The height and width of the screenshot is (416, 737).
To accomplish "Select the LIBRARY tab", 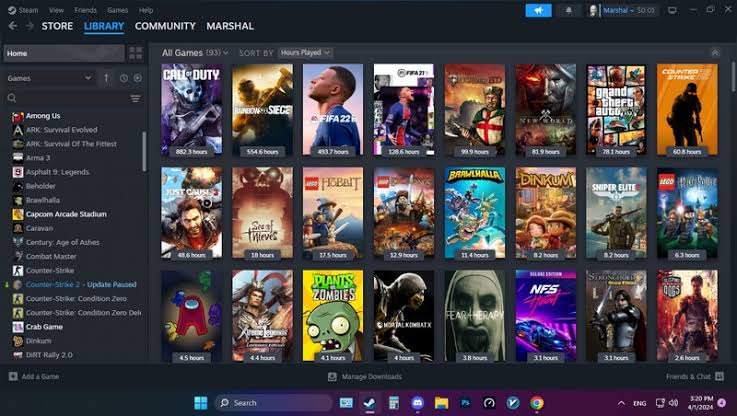I will [x=103, y=26].
